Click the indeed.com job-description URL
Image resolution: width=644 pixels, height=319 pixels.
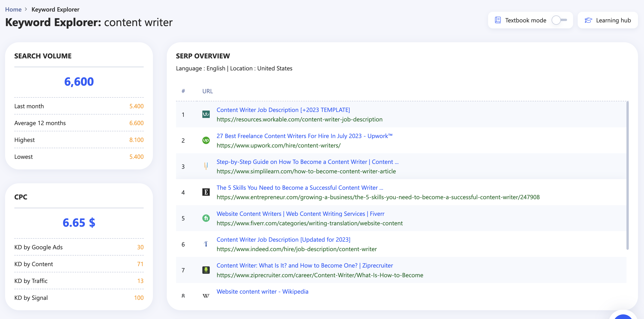pos(297,249)
